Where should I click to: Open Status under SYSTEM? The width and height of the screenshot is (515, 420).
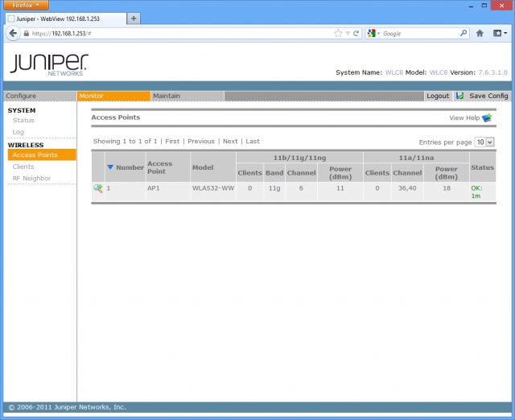coord(23,120)
